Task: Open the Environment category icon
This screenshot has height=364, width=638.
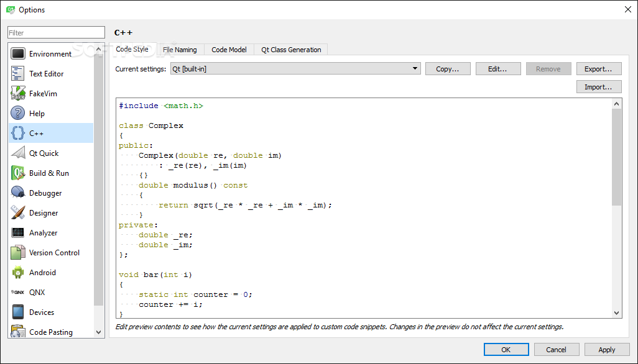Action: (x=18, y=53)
